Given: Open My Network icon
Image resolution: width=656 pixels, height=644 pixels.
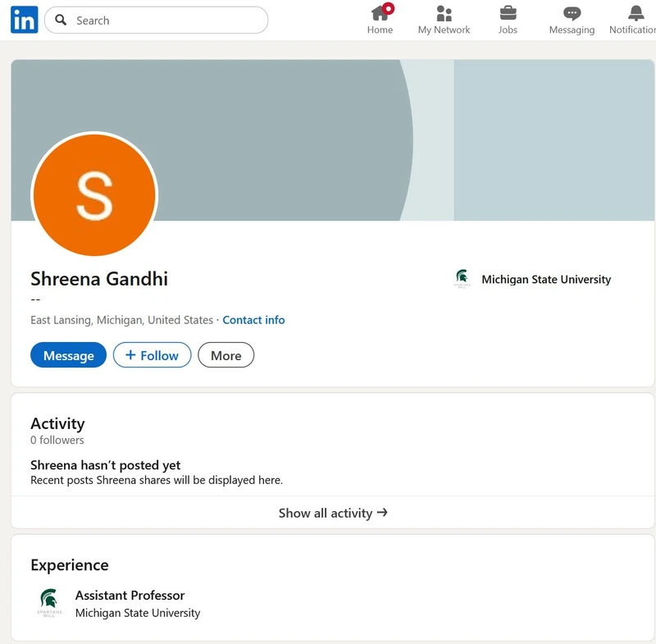Looking at the screenshot, I should tap(444, 13).
